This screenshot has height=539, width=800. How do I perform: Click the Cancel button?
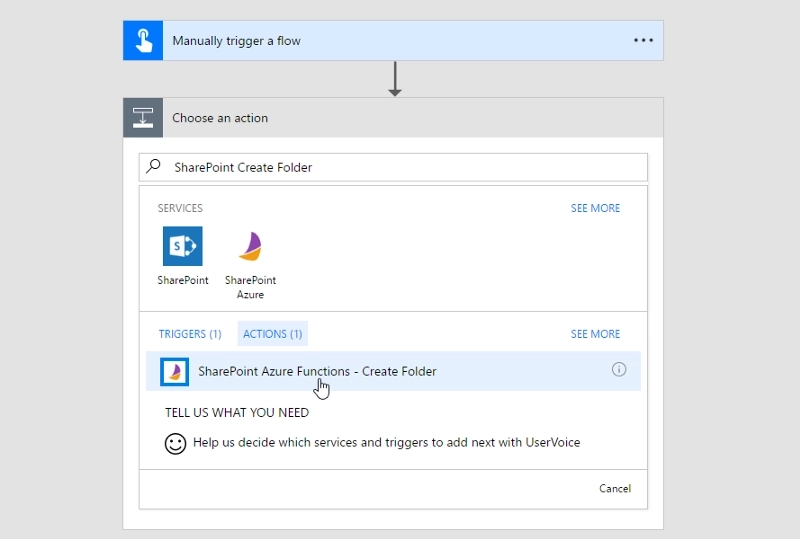click(615, 488)
